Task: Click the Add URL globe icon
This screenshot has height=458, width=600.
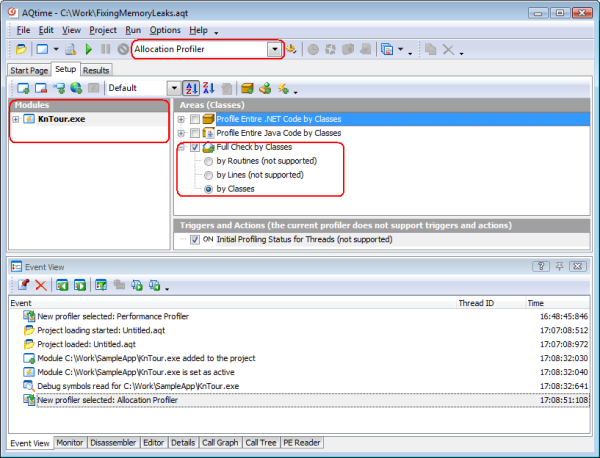Action: [x=76, y=88]
